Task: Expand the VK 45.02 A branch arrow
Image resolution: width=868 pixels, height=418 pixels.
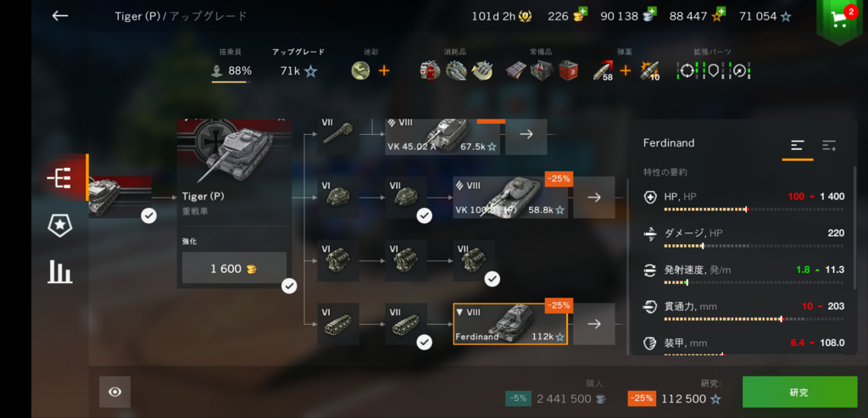Action: (526, 136)
